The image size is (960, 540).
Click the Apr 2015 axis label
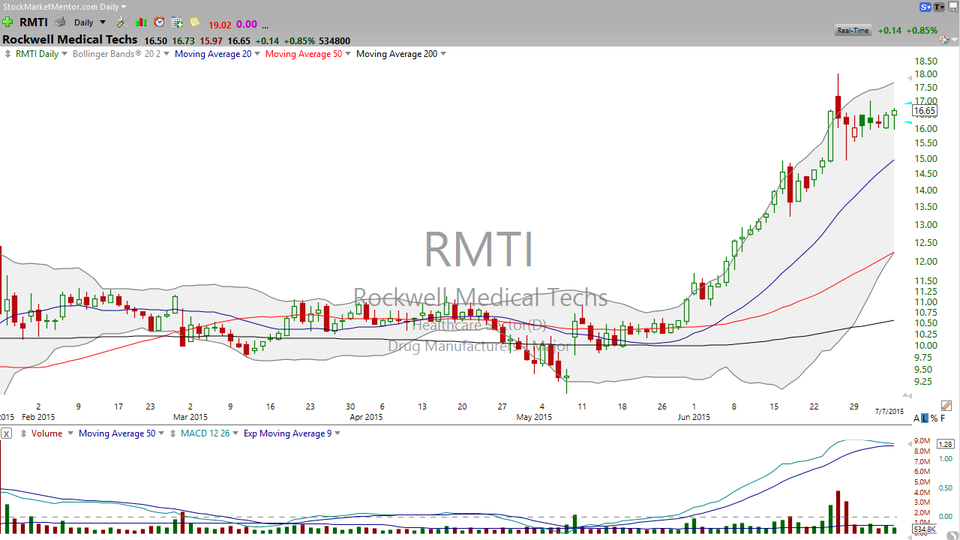click(366, 417)
